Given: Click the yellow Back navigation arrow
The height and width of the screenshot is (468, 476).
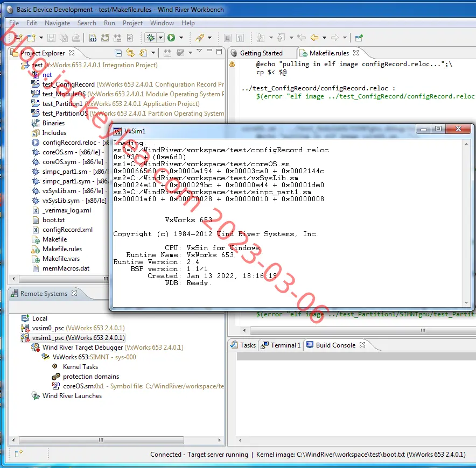Looking at the screenshot, I should 314,38.
